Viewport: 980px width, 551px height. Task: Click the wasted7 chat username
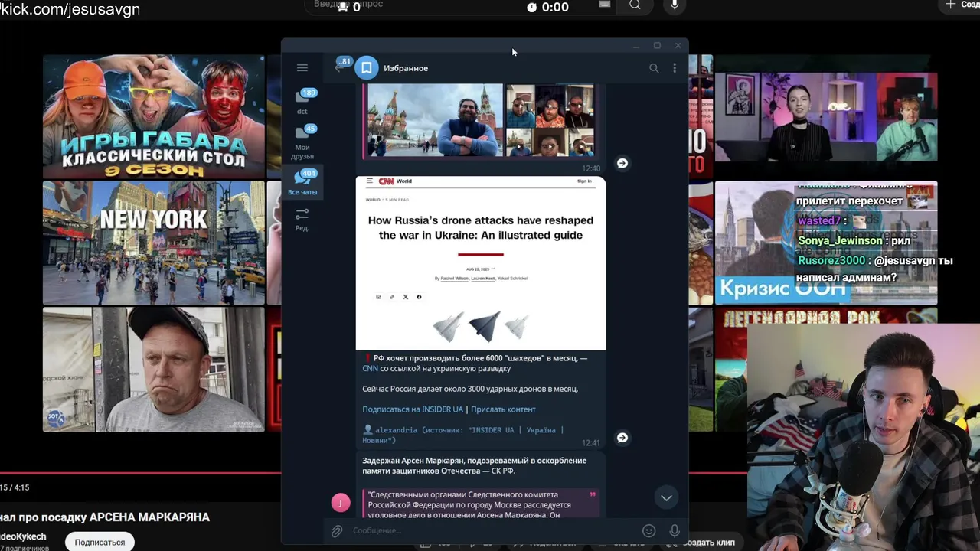pos(818,220)
